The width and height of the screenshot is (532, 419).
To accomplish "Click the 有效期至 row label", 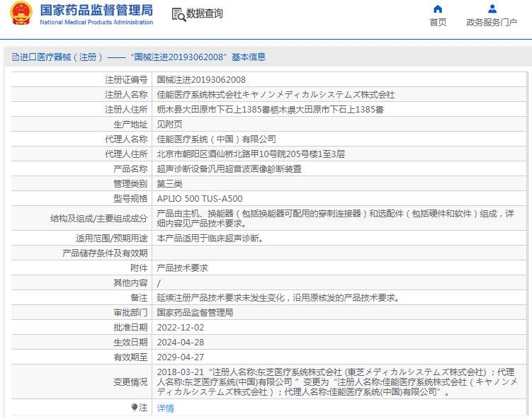I will click(x=130, y=357).
